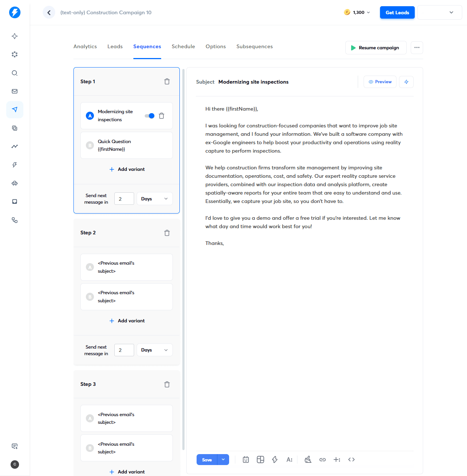Switch to the Subsequences tab
Screen dimensions: 467x476
254,46
